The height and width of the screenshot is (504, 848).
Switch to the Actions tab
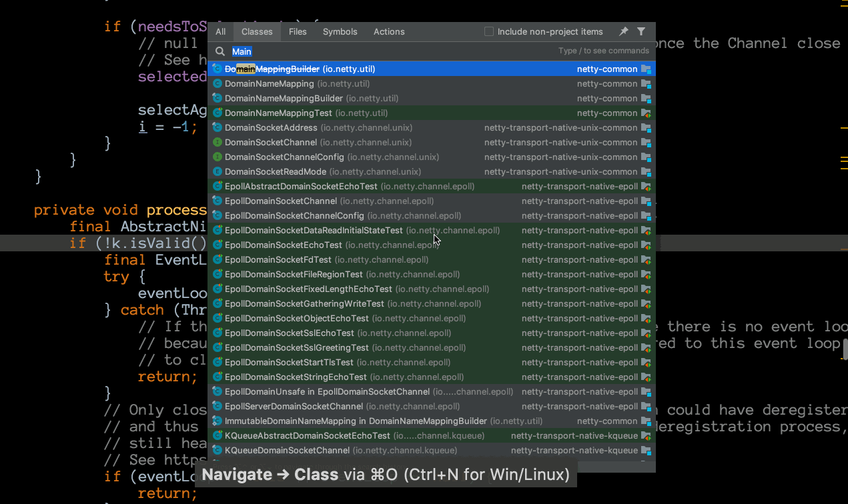389,31
